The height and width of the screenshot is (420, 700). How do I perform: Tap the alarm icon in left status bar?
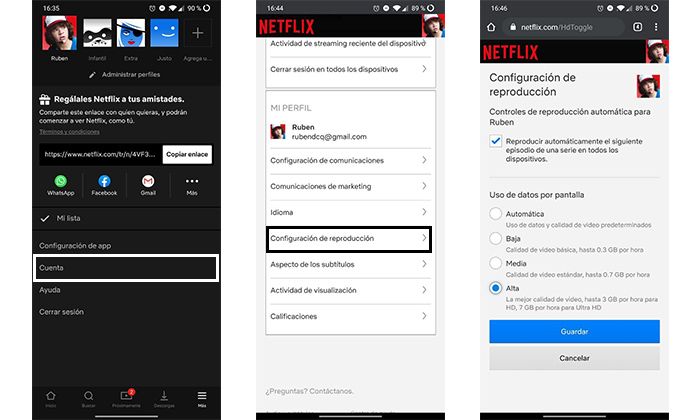[152, 8]
